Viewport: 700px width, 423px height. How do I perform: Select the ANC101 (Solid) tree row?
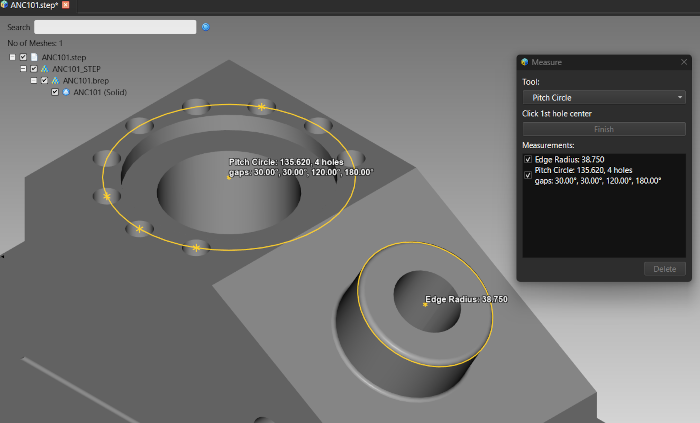pyautogui.click(x=100, y=92)
